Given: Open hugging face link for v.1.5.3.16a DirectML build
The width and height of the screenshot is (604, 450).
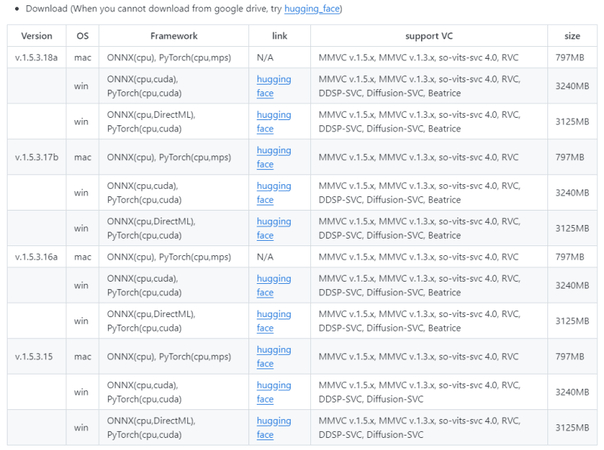Looking at the screenshot, I should (x=273, y=320).
